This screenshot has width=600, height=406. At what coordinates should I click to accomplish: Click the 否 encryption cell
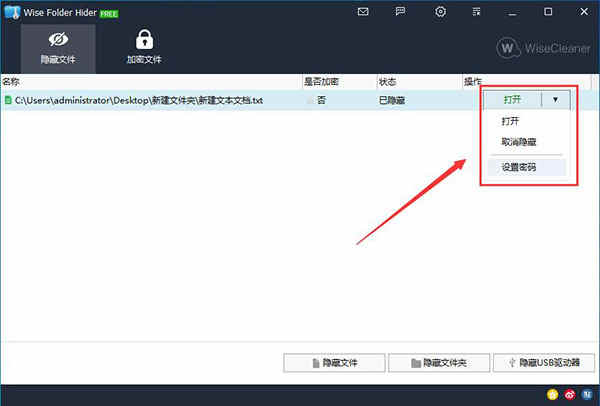point(321,100)
